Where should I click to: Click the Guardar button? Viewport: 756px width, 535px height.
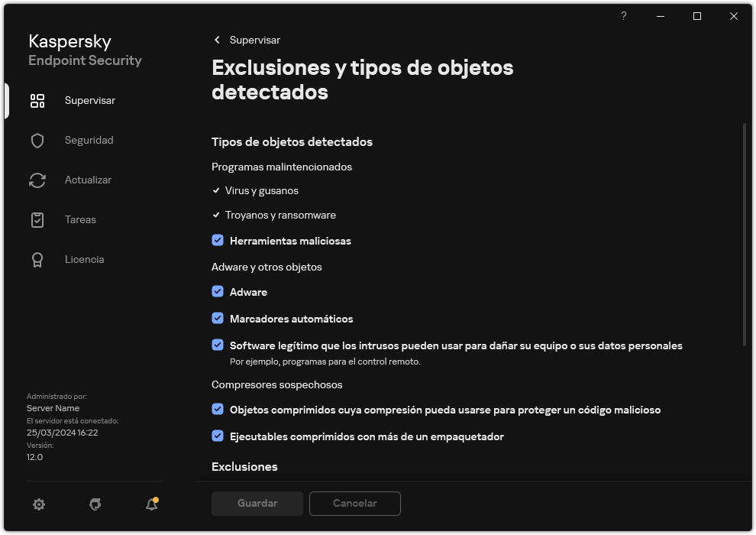(257, 503)
